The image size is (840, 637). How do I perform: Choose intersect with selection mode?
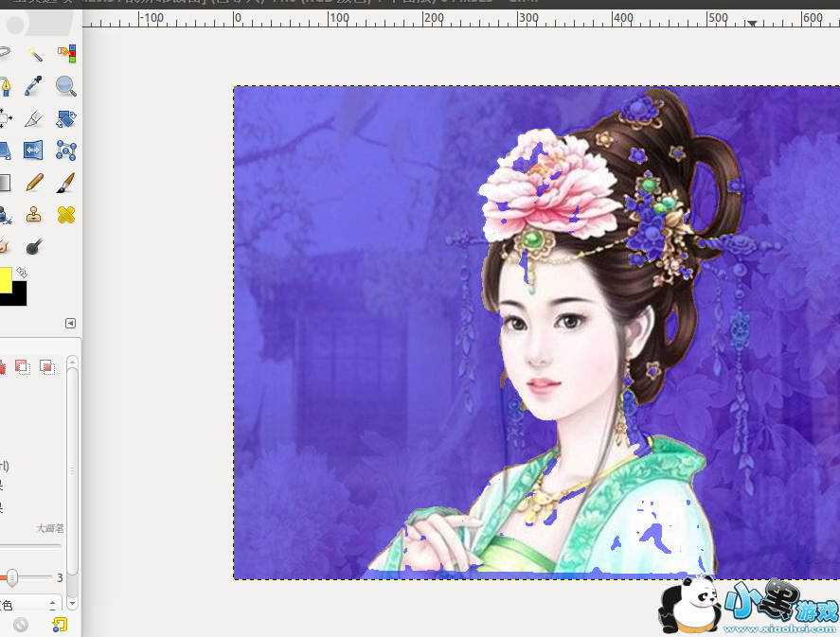click(x=47, y=366)
